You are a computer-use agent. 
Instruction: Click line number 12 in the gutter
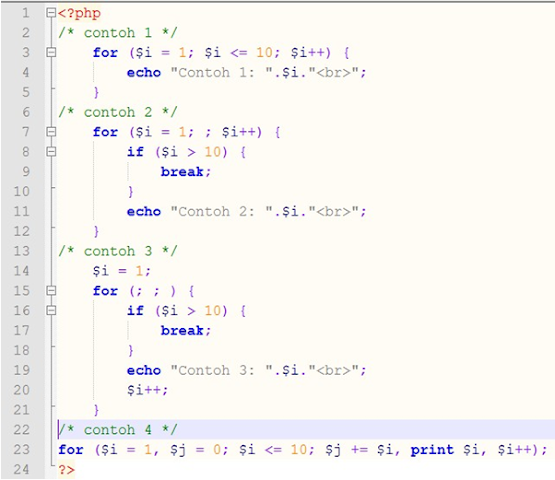point(22,231)
